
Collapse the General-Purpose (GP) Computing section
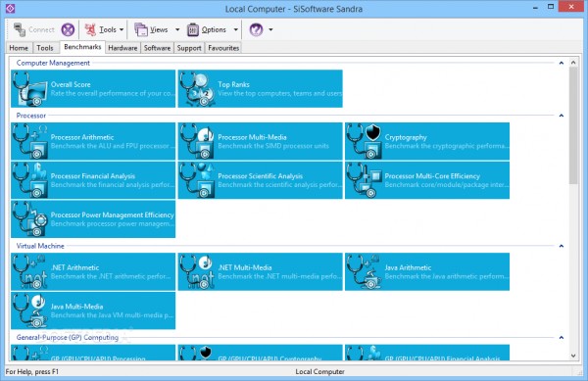coord(562,338)
